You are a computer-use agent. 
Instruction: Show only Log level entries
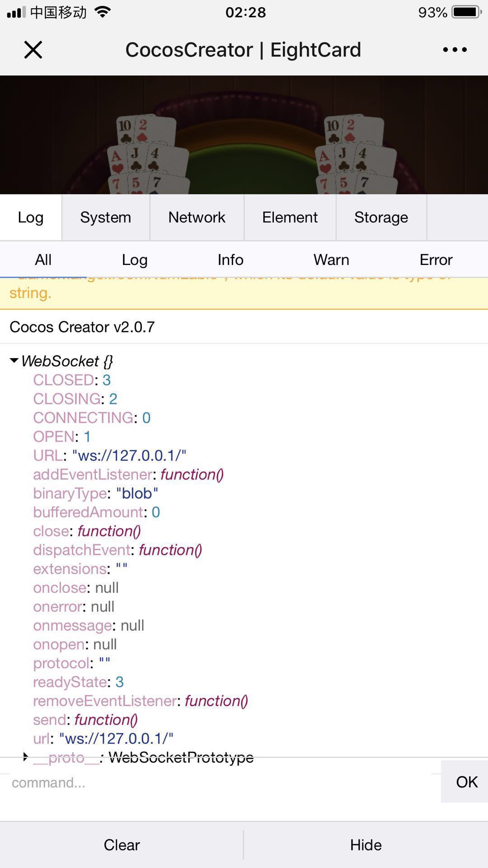[135, 260]
